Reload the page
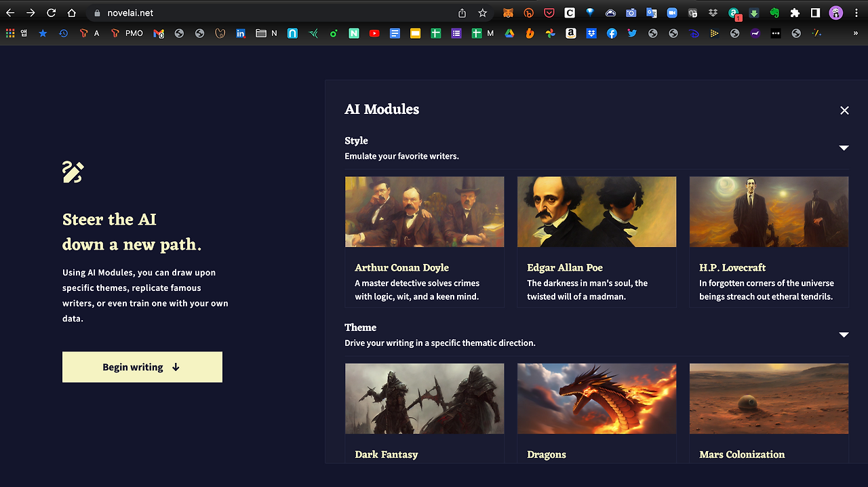Screen dimensions: 868x487 pyautogui.click(x=51, y=13)
